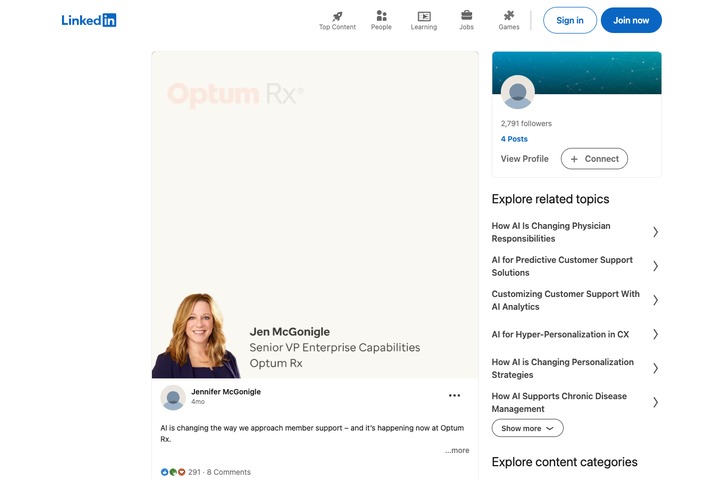Open the 8 Comments link
Screen dimensions: 723x479
(229, 472)
